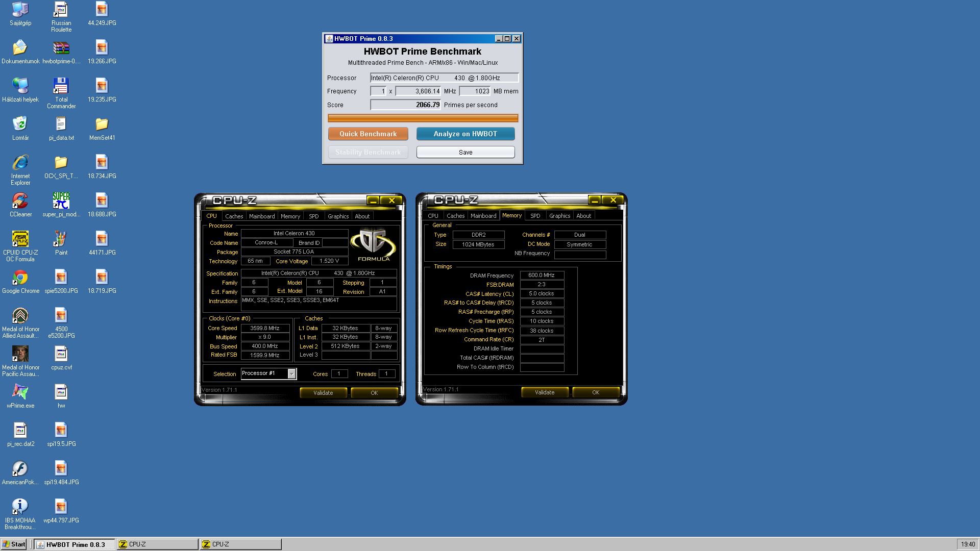This screenshot has width=980, height=551.
Task: Open the Sajátgép desktop icon
Action: coord(20,14)
